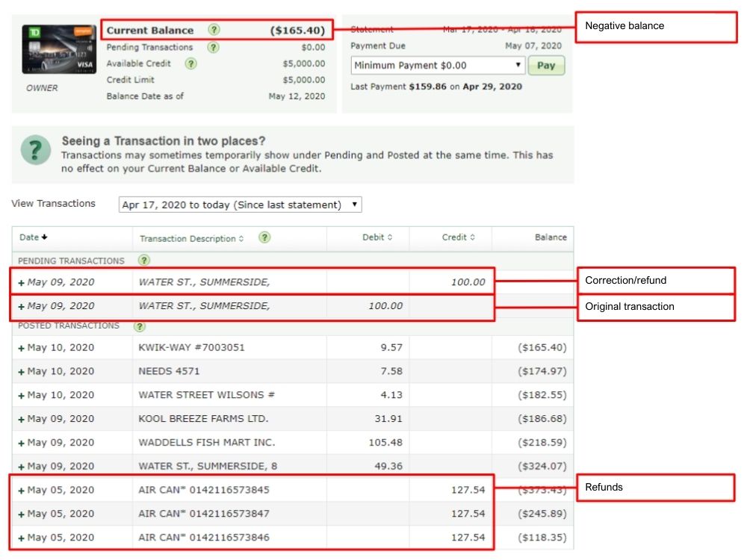Click large question mark info icon
The width and height of the screenshot is (747, 560).
[36, 150]
